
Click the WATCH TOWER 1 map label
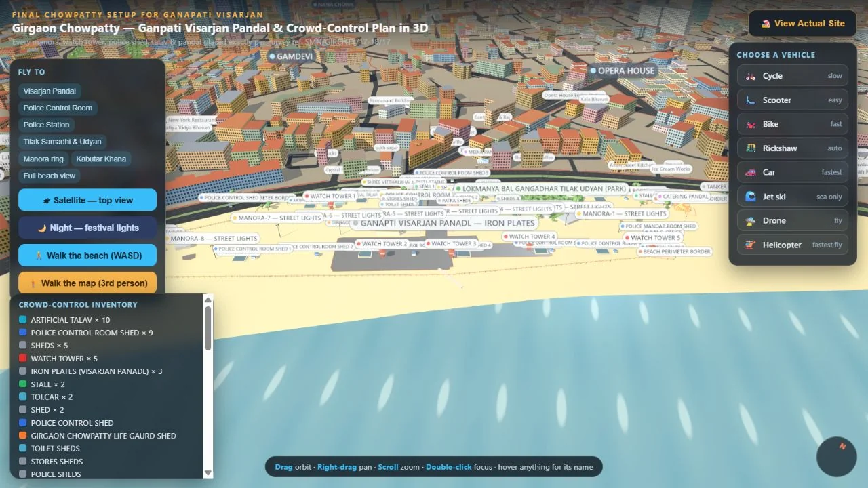click(x=329, y=196)
